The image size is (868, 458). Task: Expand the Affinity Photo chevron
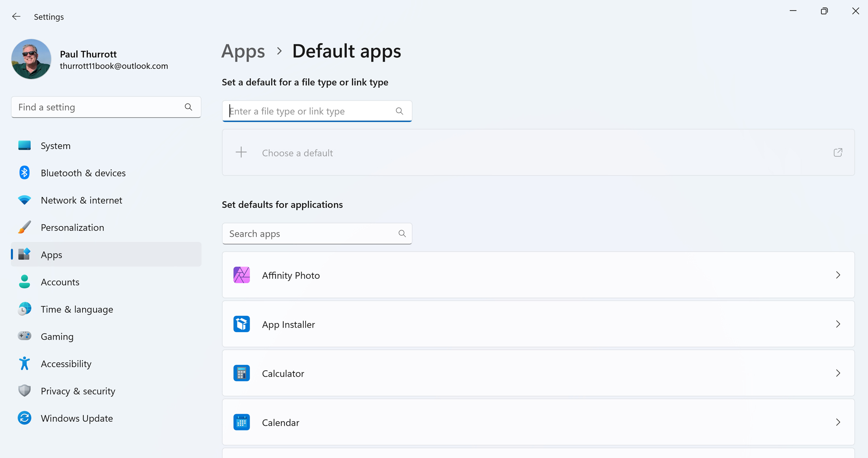coord(838,275)
